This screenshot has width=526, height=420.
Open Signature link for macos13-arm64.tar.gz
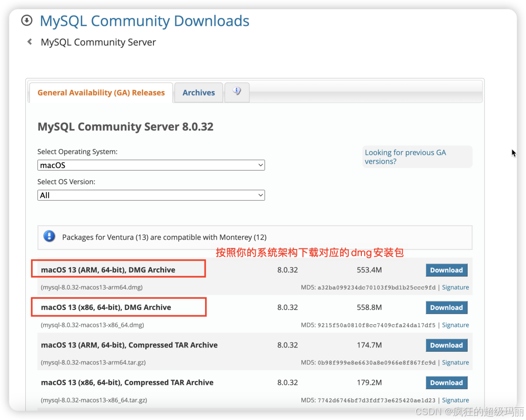click(x=455, y=363)
